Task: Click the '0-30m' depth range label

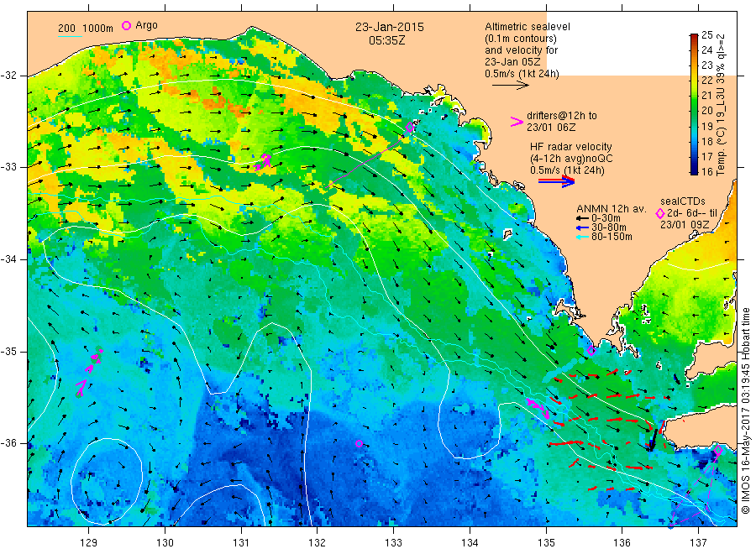Action: click(606, 218)
